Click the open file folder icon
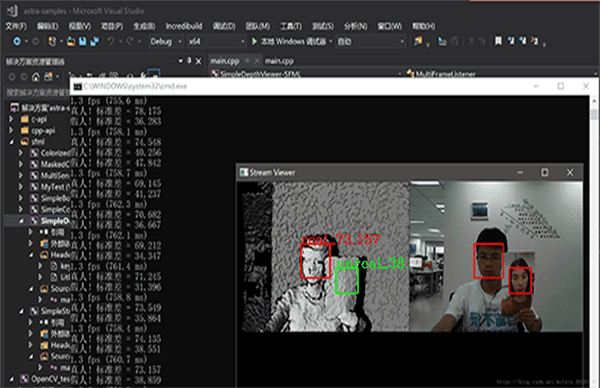The image size is (600, 388). pos(71,41)
